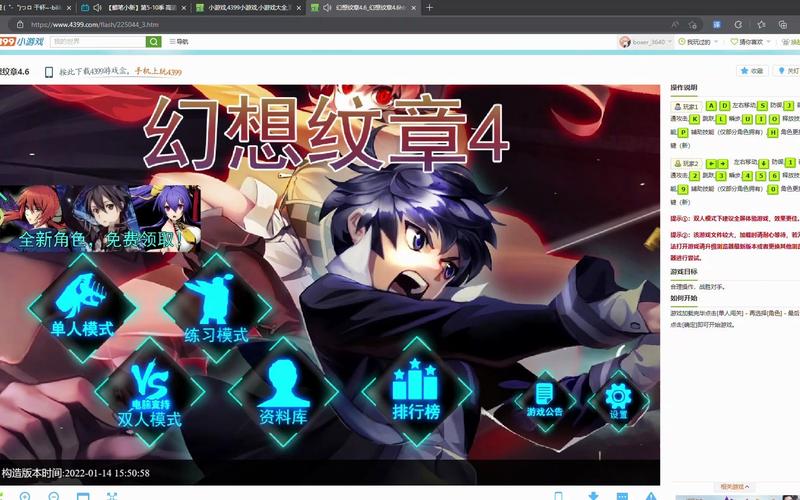Switch to the 小游戏,4399小游戏 tab
Viewport: 800px width, 500px height.
(248, 8)
